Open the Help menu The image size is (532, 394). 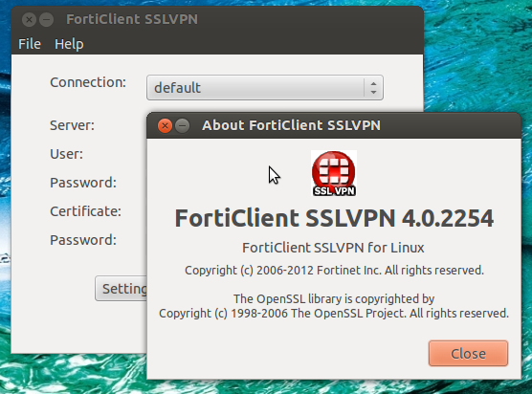(x=69, y=44)
